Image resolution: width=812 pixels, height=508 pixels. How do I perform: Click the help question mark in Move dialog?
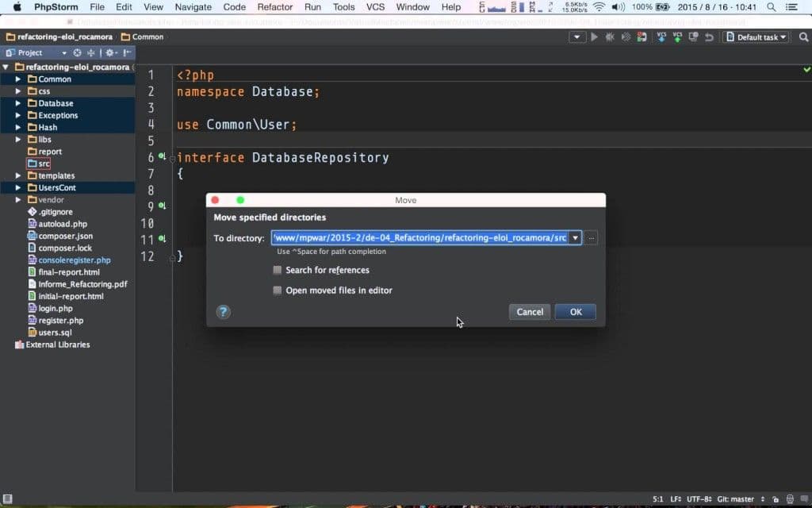pyautogui.click(x=223, y=312)
